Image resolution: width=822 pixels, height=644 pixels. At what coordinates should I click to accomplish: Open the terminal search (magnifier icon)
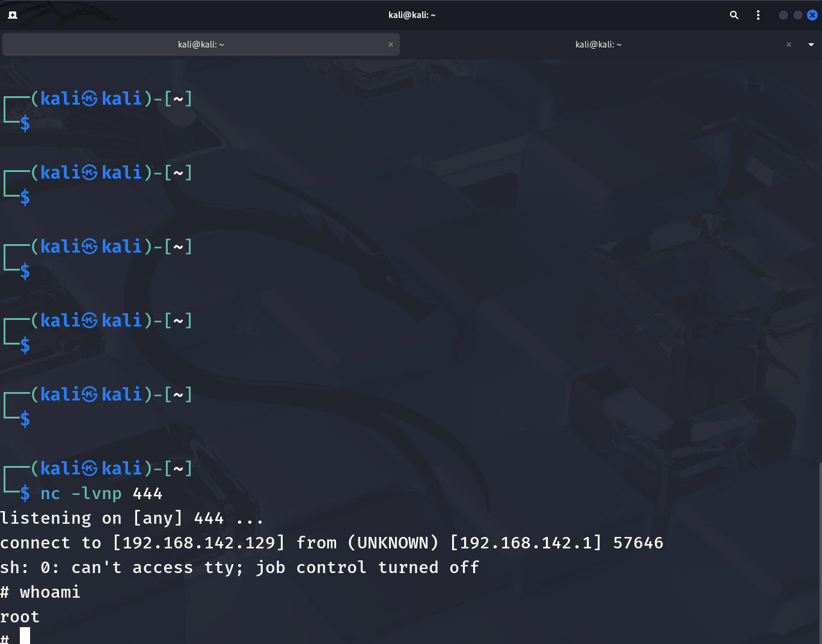(734, 15)
